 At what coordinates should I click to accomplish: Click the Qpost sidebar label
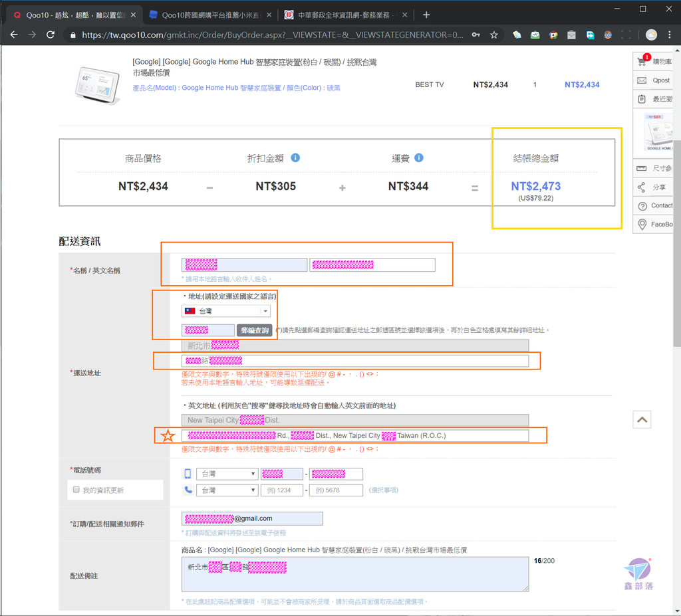pos(661,80)
